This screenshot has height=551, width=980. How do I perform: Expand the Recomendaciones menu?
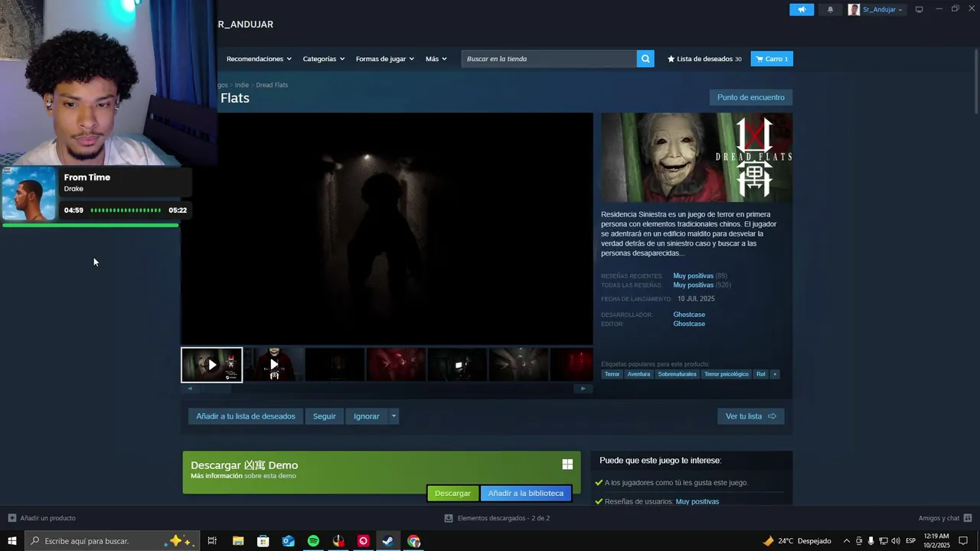coord(259,59)
